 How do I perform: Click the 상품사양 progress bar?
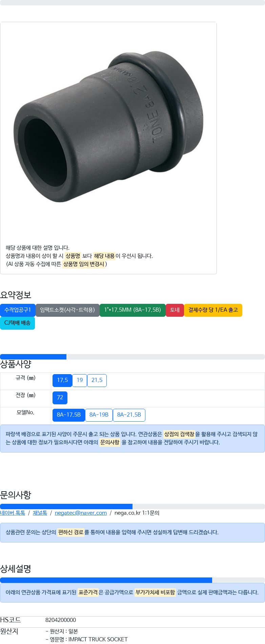[x=132, y=357]
